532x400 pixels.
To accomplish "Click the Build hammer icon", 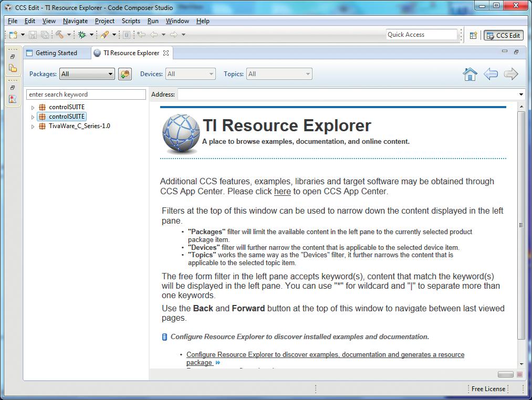I will point(60,35).
